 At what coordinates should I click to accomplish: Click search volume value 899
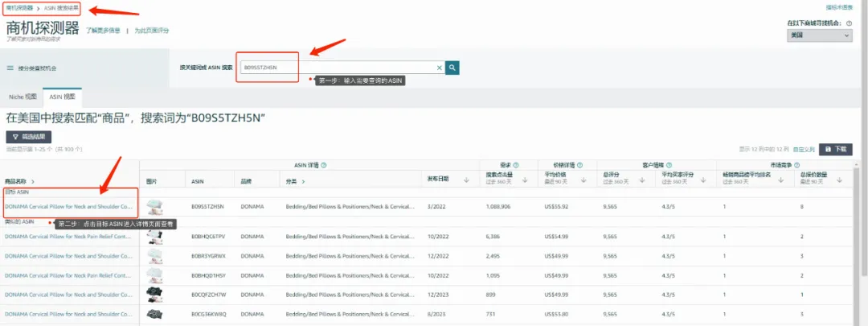(490, 295)
